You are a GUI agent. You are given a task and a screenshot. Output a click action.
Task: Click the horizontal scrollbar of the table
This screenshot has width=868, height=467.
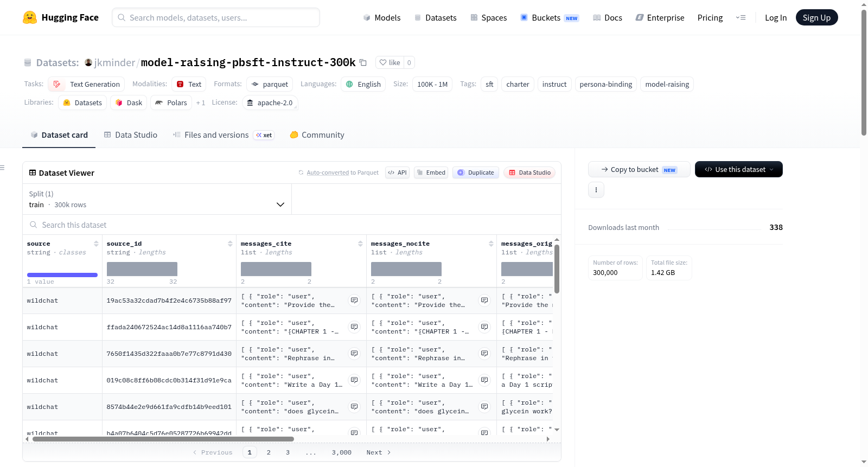(163, 439)
